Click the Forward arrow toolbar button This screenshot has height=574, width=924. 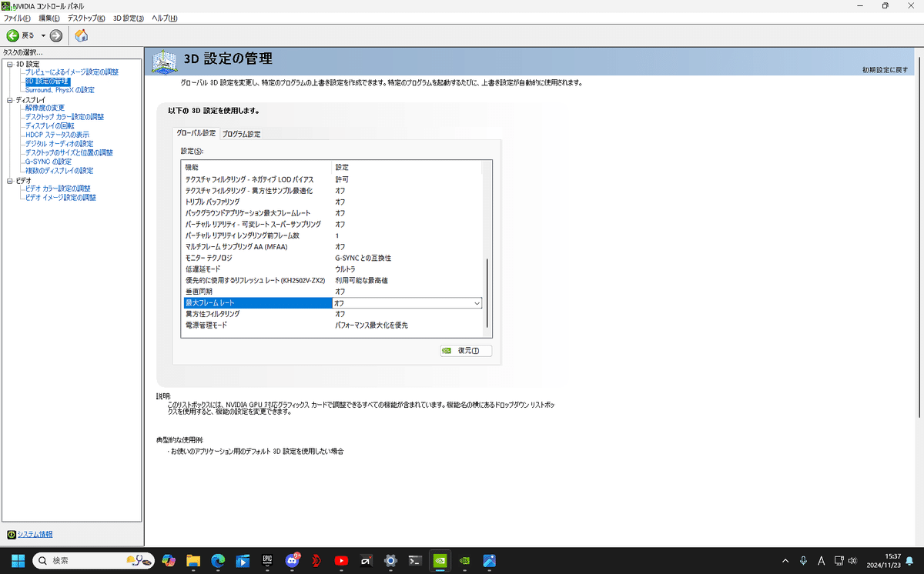[x=56, y=35]
